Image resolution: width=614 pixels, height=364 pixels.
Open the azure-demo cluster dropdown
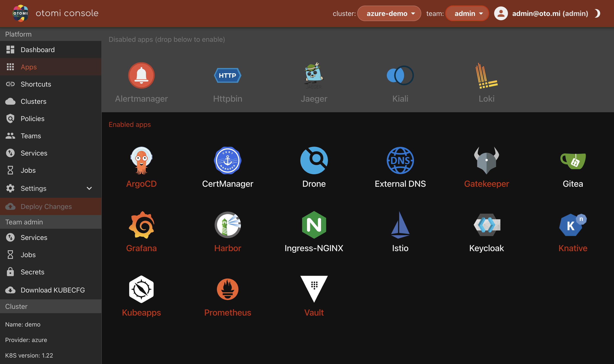389,14
